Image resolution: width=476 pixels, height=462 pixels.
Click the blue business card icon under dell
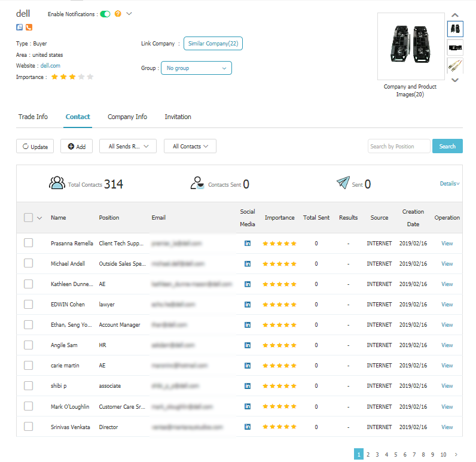pyautogui.click(x=19, y=28)
